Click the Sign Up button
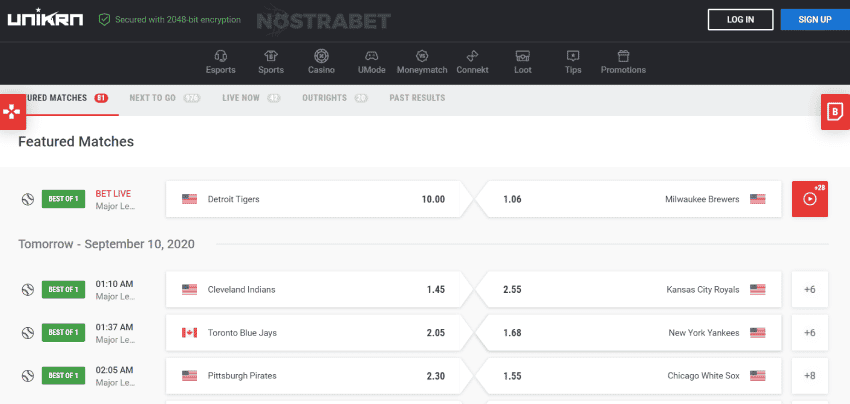850x404 pixels. 813,19
